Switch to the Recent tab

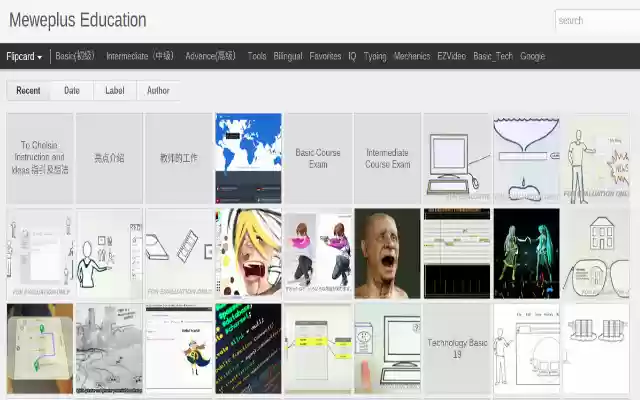pos(28,91)
